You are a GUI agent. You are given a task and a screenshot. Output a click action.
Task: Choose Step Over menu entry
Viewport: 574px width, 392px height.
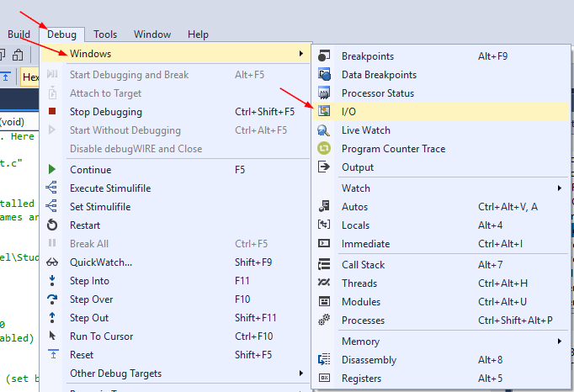175,299
